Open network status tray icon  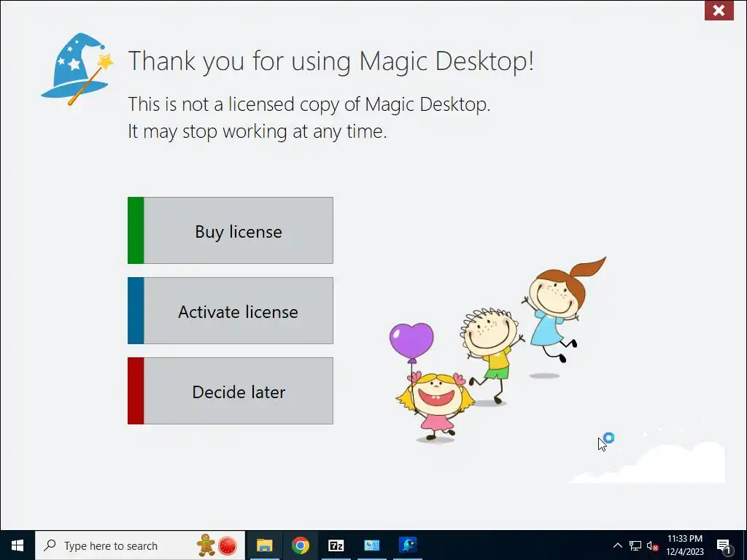[635, 545]
